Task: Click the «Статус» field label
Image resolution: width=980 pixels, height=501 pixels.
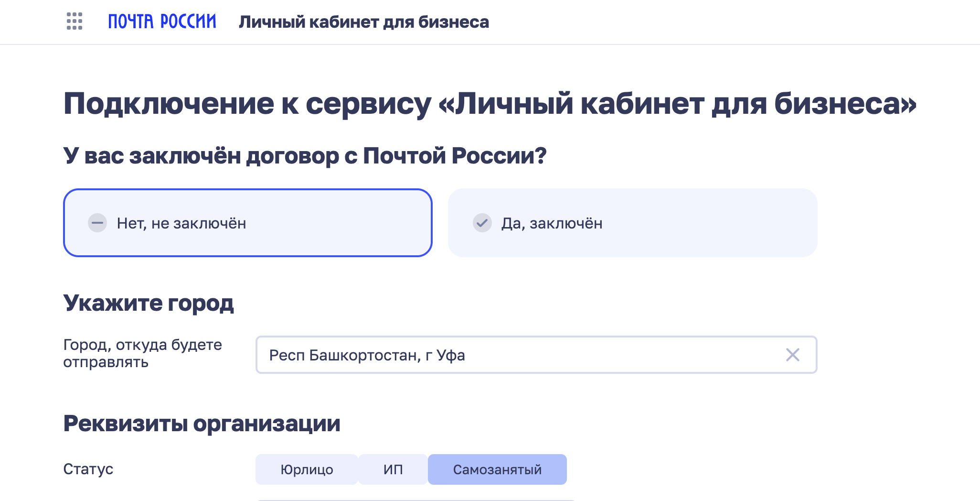Action: (88, 469)
